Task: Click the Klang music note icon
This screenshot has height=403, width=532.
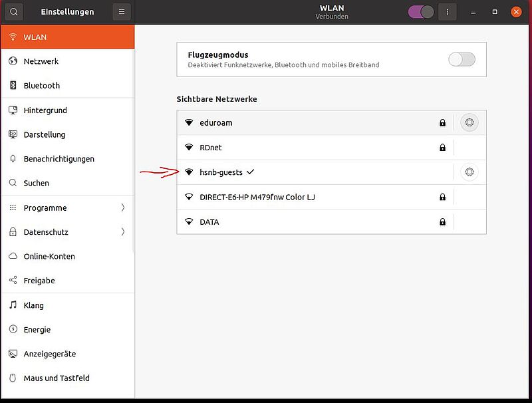Action: tap(13, 305)
